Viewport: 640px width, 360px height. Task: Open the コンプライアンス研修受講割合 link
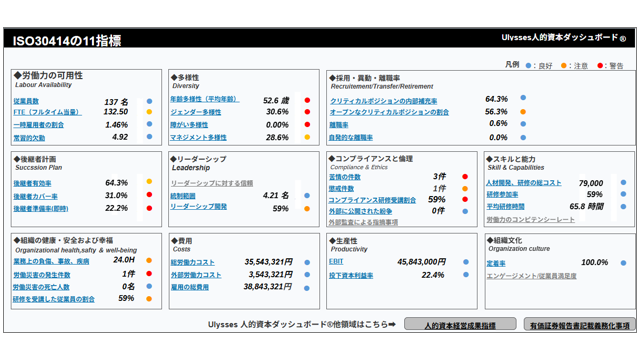point(372,200)
